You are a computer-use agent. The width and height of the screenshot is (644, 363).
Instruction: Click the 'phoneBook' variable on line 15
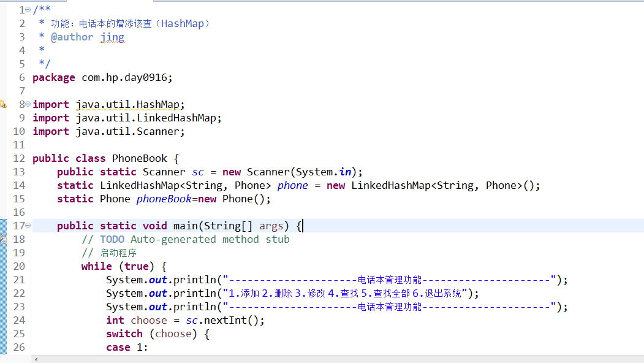point(164,199)
